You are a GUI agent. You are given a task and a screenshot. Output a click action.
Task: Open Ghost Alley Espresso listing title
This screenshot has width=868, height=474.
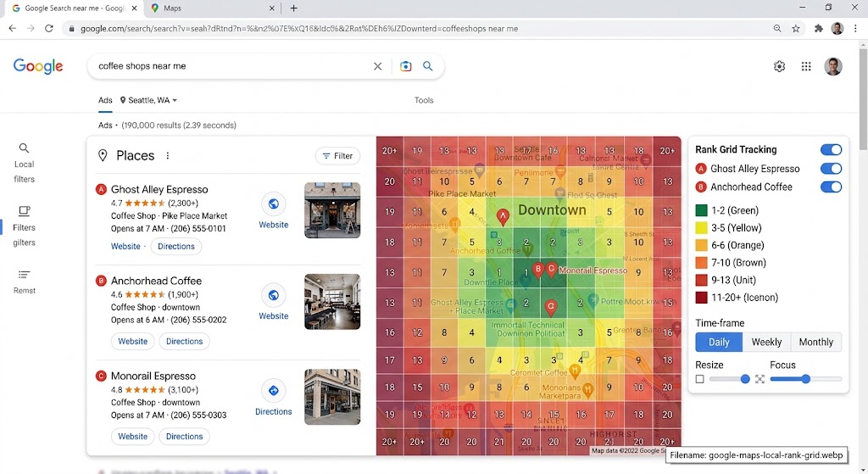159,189
